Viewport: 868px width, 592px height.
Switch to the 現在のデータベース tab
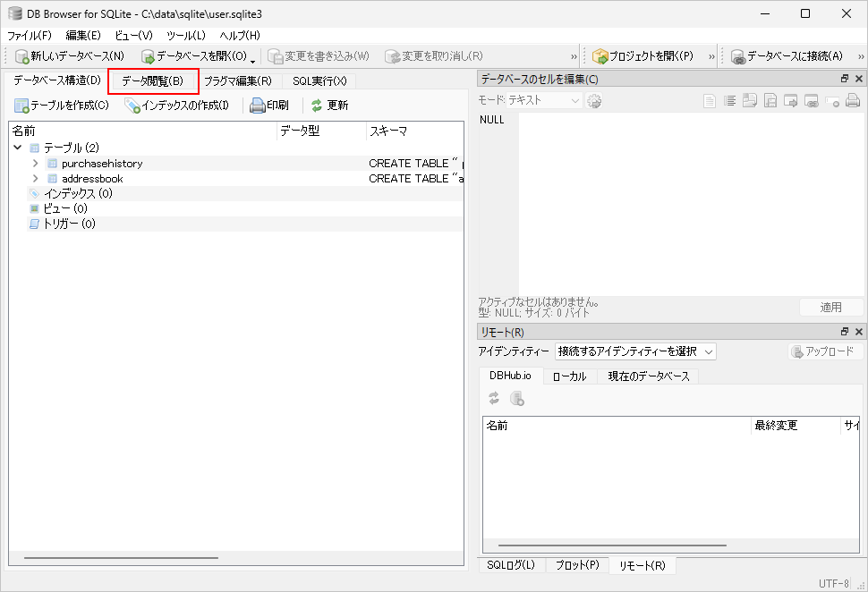click(x=648, y=376)
